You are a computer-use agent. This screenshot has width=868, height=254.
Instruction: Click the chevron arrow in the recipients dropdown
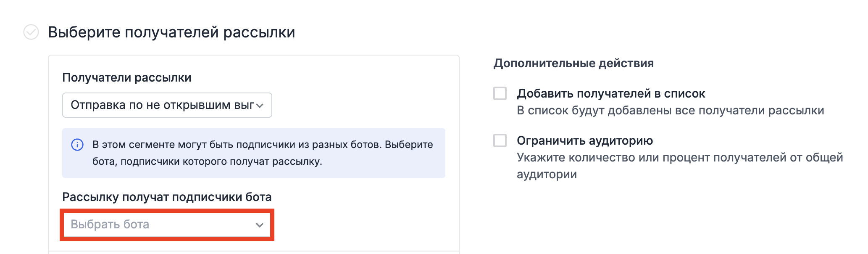coord(260,106)
